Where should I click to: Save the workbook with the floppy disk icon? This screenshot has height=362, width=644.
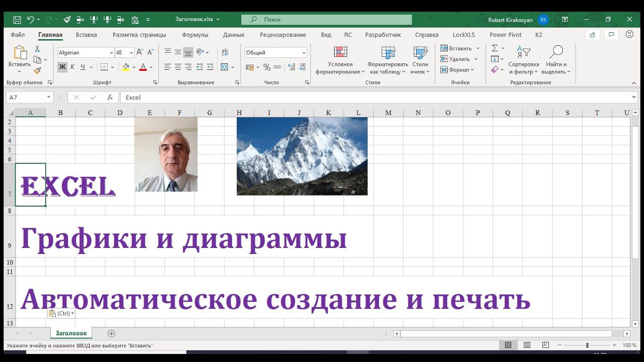[17, 20]
